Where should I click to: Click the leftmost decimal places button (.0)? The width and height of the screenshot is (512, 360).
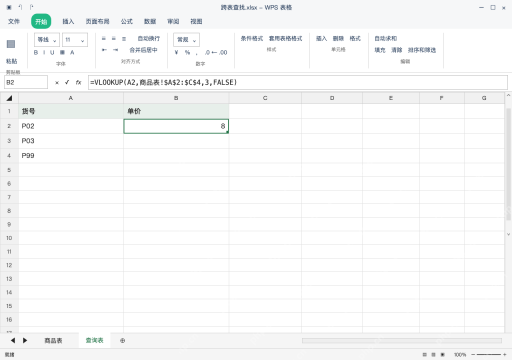click(x=207, y=52)
